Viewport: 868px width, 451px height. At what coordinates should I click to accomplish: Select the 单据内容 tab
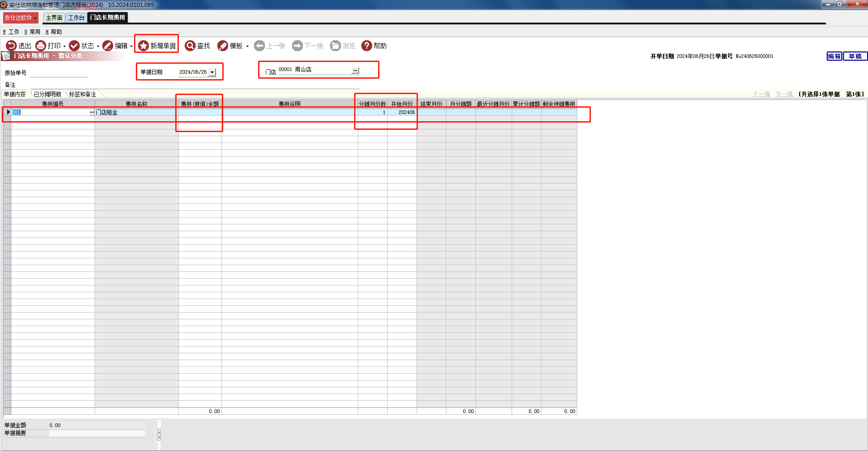click(15, 94)
